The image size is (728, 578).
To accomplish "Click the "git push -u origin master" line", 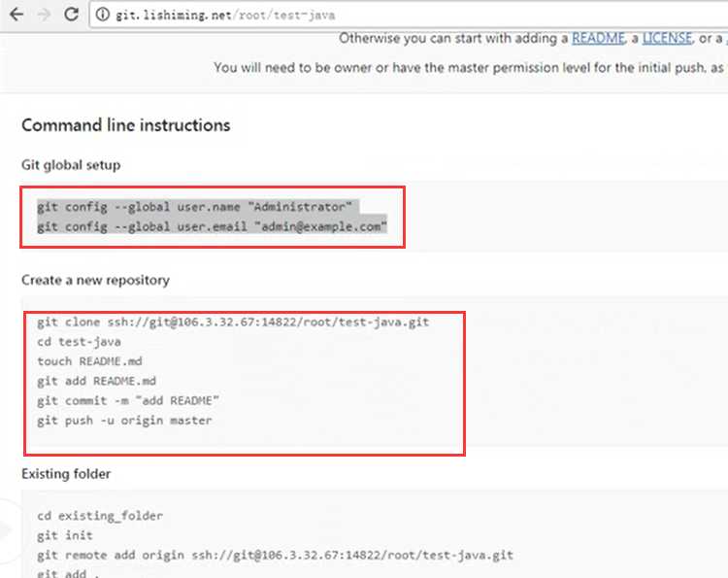I will point(124,421).
